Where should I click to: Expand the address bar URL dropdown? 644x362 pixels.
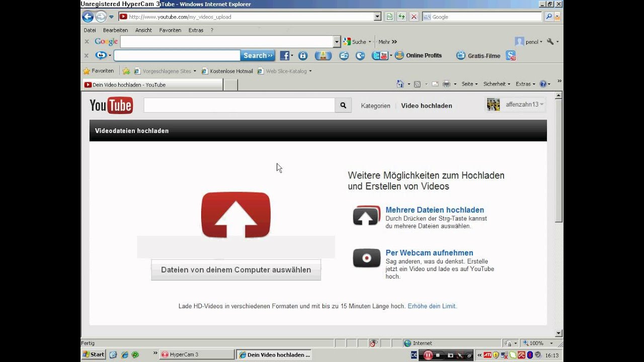[x=377, y=17]
